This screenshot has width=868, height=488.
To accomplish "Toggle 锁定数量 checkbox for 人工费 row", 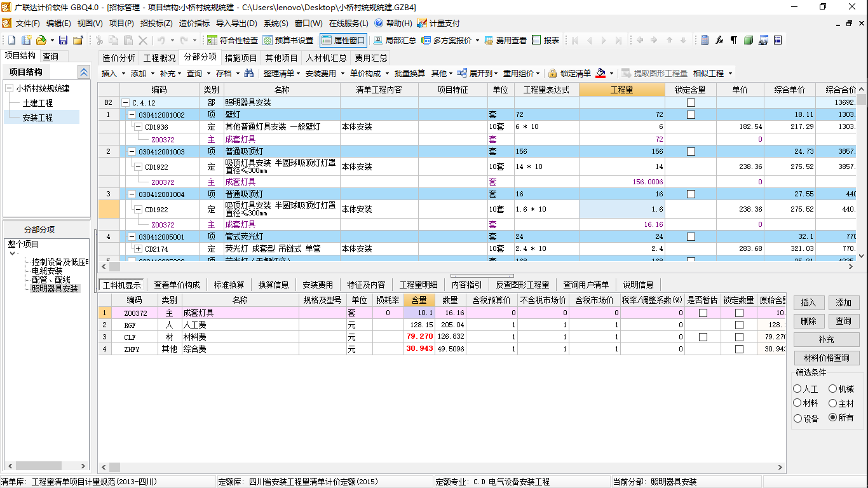I will (x=739, y=325).
